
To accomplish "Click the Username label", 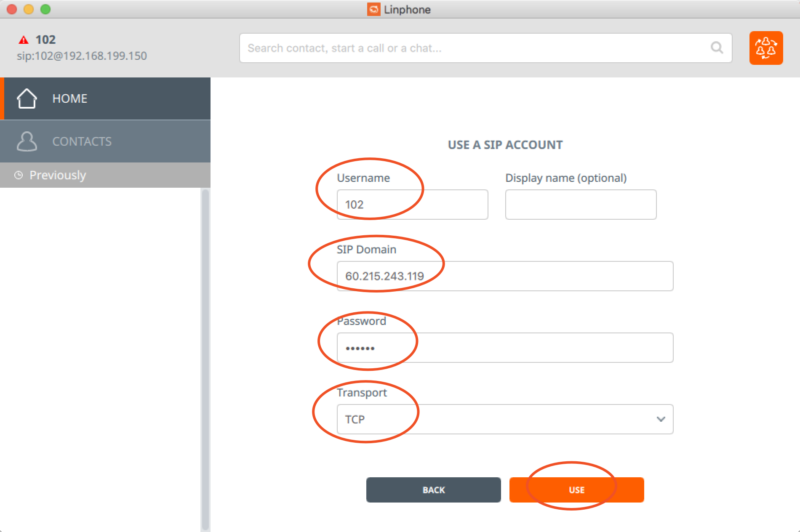I will coord(363,178).
